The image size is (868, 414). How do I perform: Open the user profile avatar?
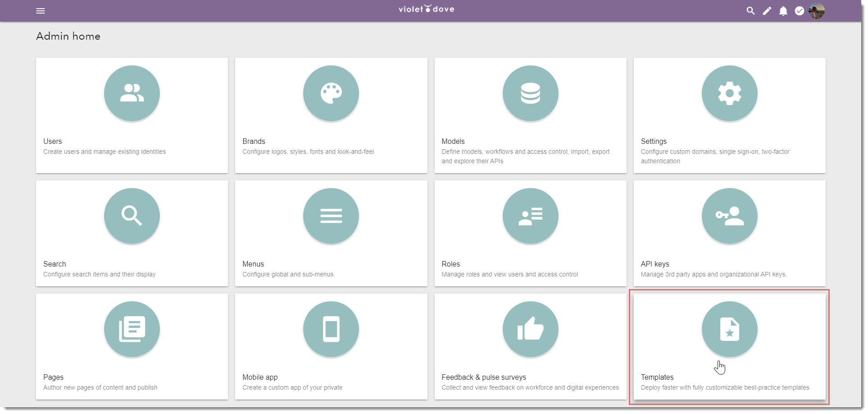(x=817, y=11)
